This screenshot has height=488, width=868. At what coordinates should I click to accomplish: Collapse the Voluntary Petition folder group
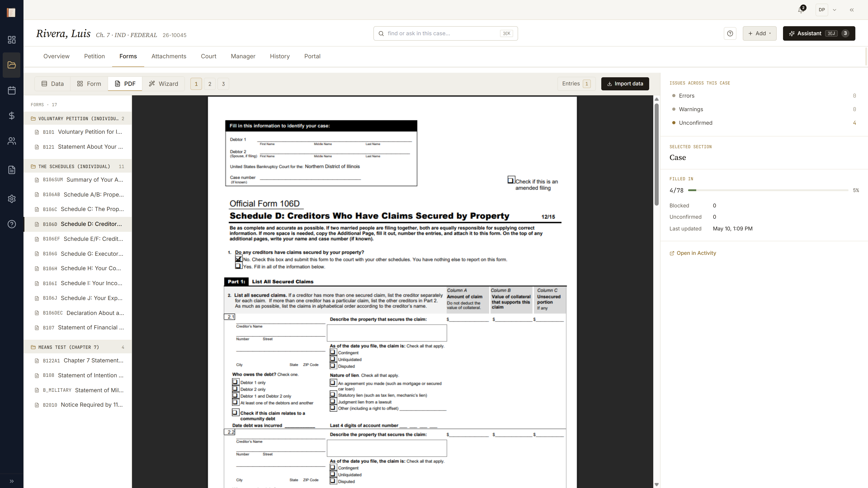point(78,119)
